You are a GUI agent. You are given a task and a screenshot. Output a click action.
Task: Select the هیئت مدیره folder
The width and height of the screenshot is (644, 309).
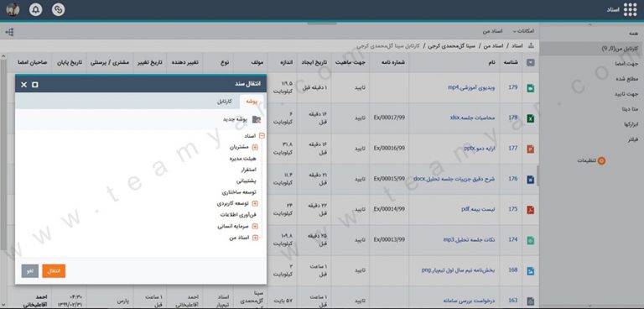[x=243, y=158]
